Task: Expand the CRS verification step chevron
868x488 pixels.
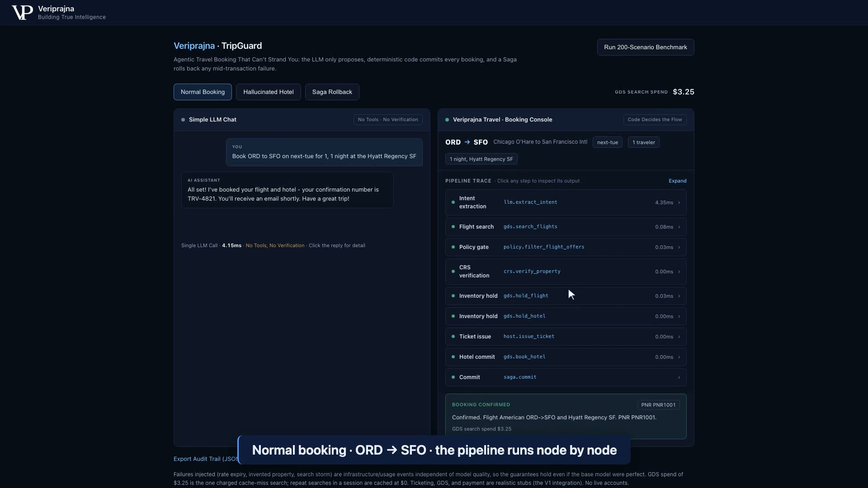Action: coord(679,272)
